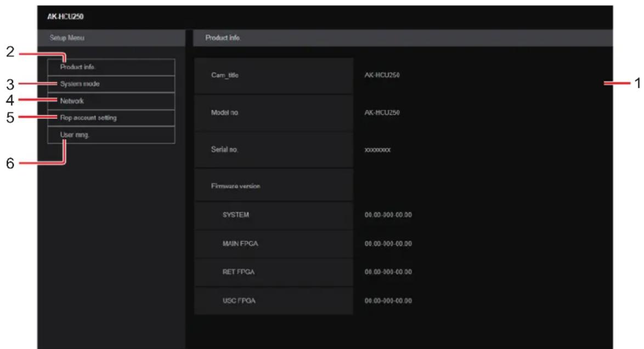The image size is (644, 349).
Task: Go to User mng. settings
Action: pos(111,135)
